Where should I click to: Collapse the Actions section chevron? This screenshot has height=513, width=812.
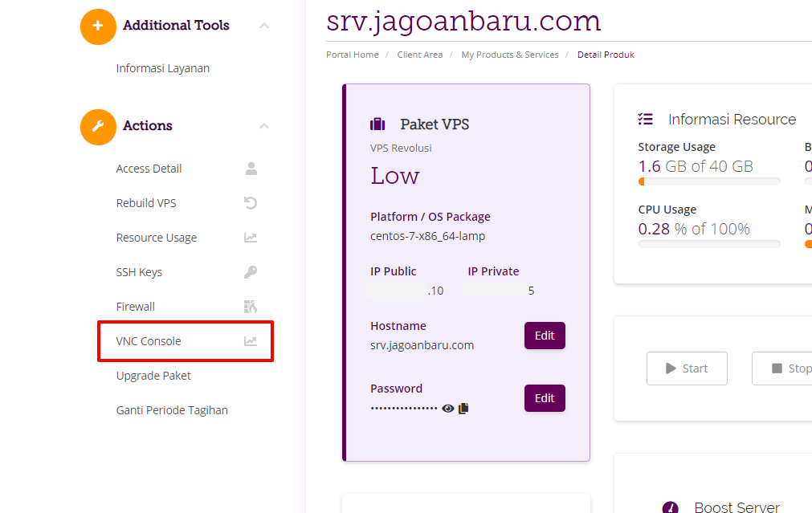point(264,126)
